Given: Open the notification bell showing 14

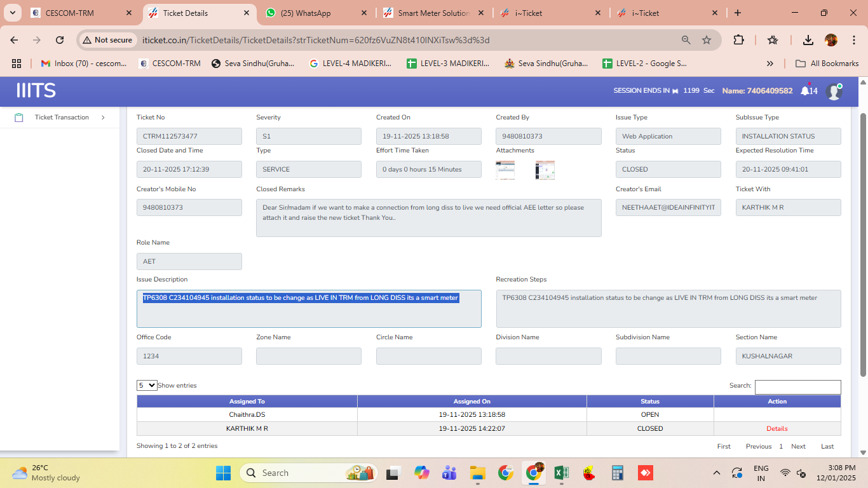Looking at the screenshot, I should coord(808,91).
